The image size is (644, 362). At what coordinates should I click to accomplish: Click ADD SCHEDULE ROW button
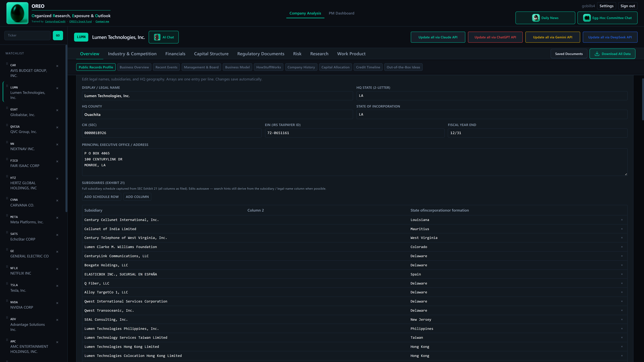101,197
